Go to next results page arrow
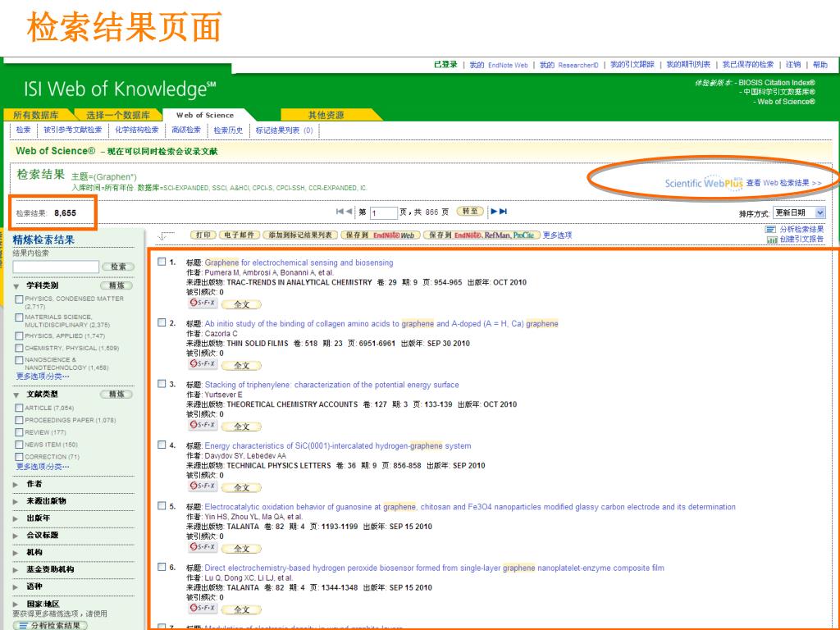The image size is (840, 630). tap(494, 211)
